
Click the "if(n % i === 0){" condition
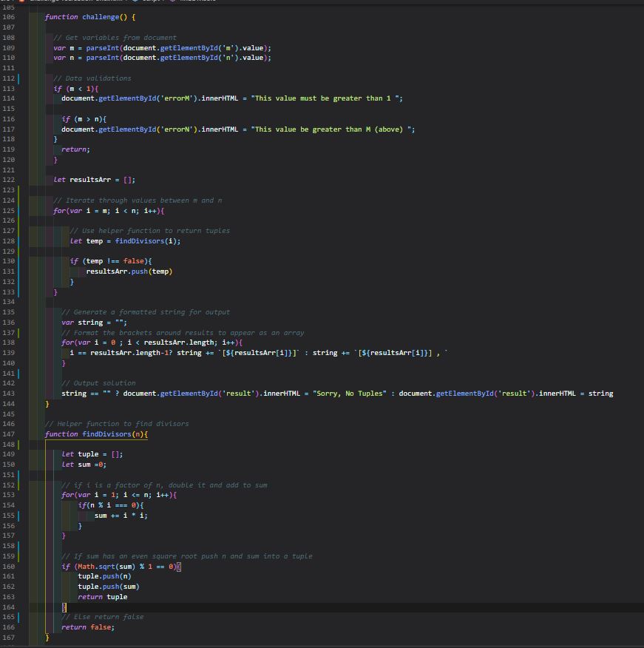[x=111, y=505]
